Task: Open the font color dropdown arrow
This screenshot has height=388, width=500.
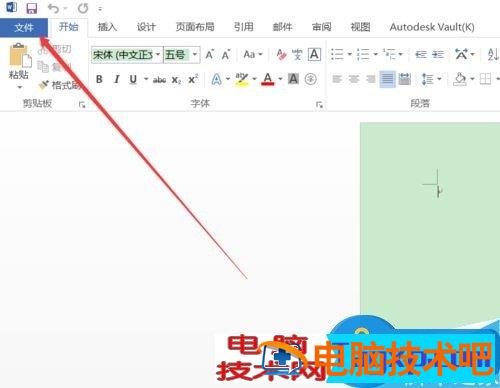Action: click(280, 79)
